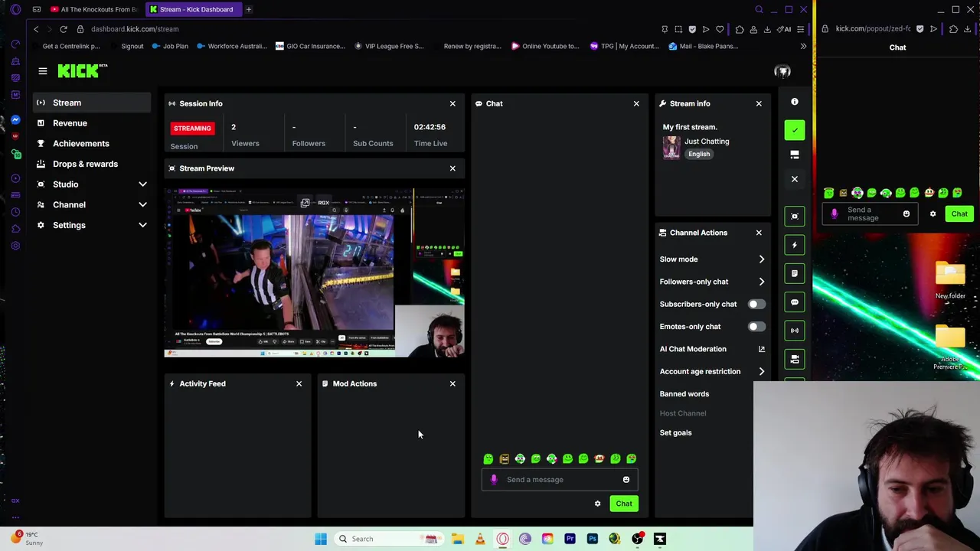Open the Mail - Blake bookmark
The image size is (980, 551).
[703, 46]
